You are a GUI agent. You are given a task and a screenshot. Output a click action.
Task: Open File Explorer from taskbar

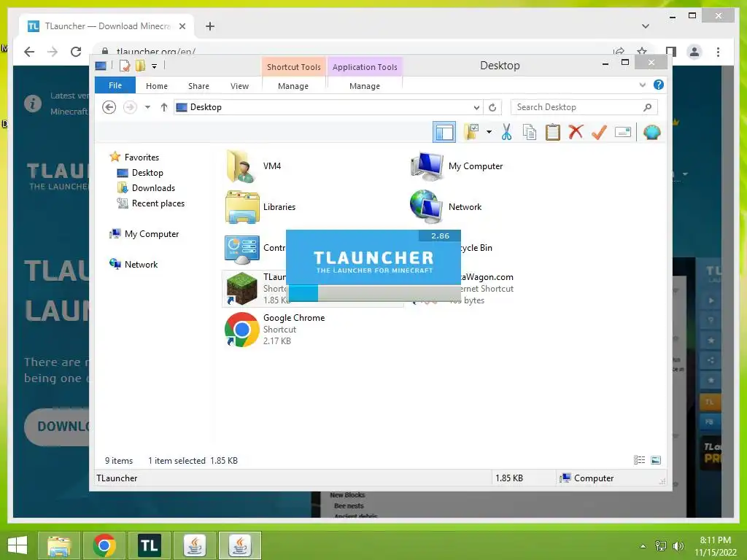(58, 545)
